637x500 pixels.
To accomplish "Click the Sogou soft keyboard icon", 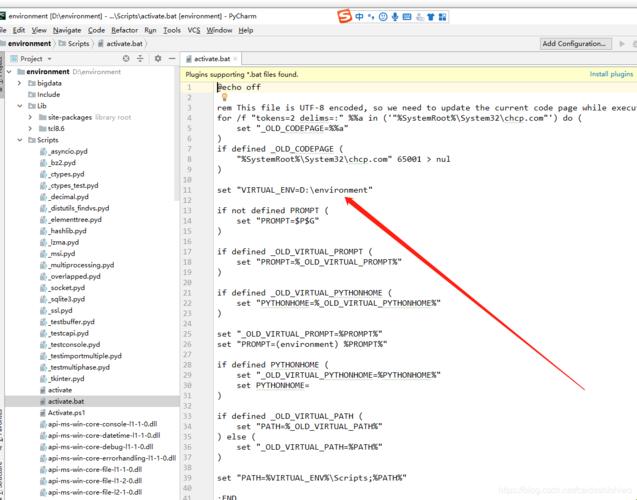I will [407, 17].
